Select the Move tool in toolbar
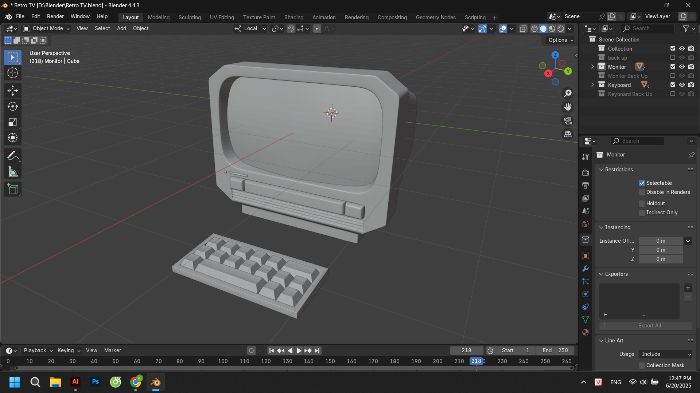This screenshot has width=700, height=393. coord(12,91)
